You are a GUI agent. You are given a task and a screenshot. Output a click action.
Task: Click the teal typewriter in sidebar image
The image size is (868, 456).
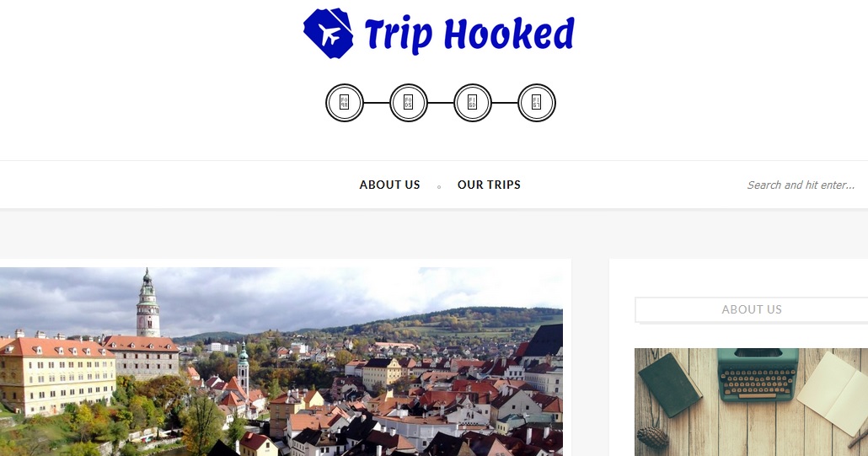(x=758, y=374)
